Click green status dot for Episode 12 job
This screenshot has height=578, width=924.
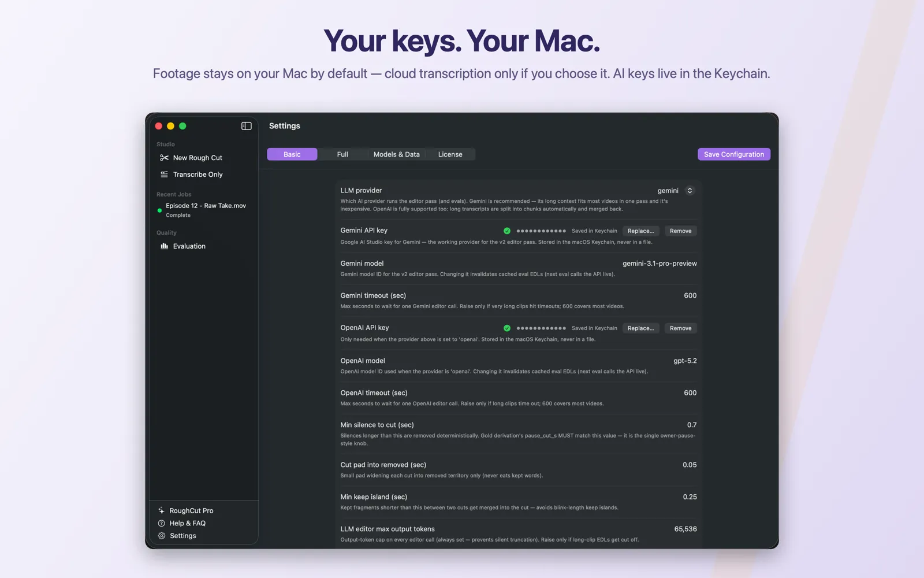[159, 210]
